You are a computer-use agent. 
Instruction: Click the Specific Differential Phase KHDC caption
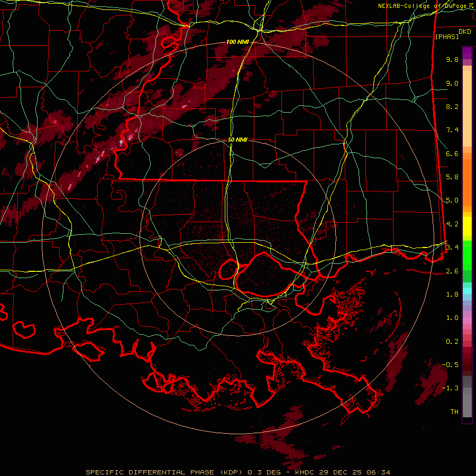point(237,472)
